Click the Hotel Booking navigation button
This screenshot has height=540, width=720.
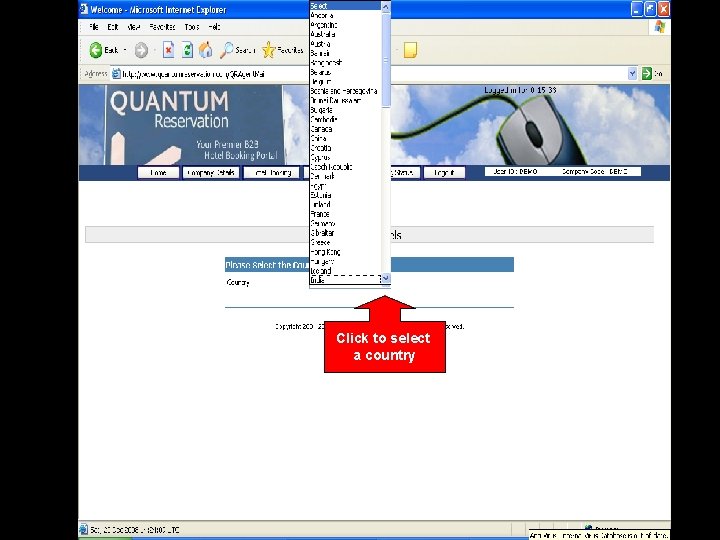(x=271, y=173)
